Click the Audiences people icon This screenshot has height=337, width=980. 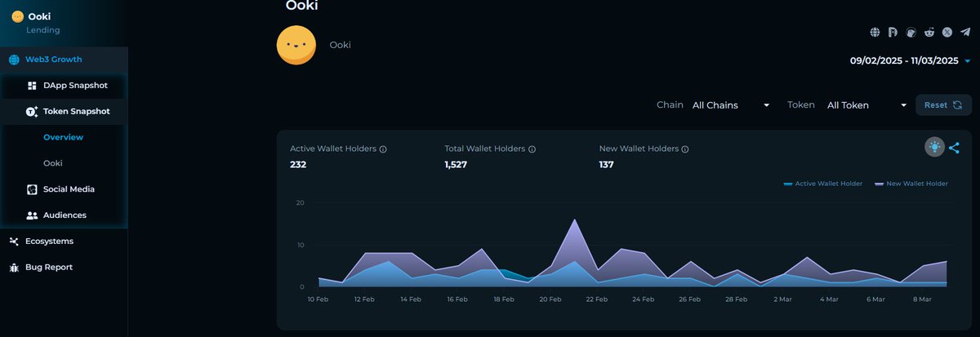pos(32,215)
